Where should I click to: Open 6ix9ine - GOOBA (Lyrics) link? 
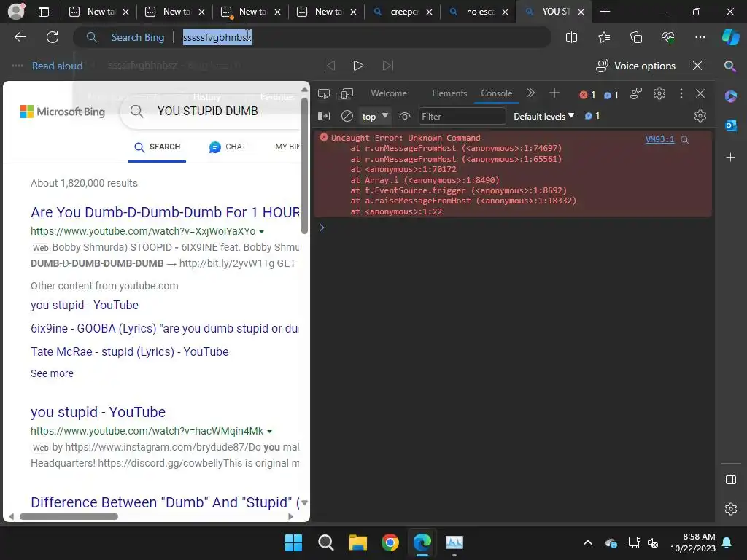point(165,329)
